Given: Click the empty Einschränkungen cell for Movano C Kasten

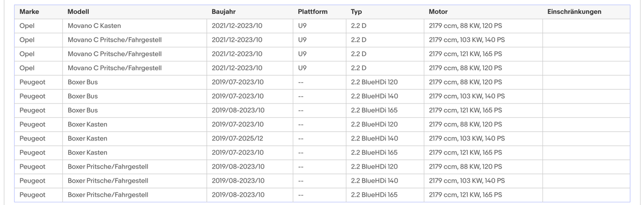Looking at the screenshot, I should (586, 26).
